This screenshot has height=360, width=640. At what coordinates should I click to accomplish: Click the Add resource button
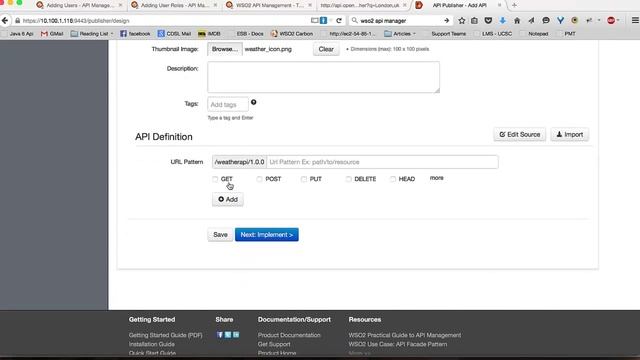pos(228,199)
